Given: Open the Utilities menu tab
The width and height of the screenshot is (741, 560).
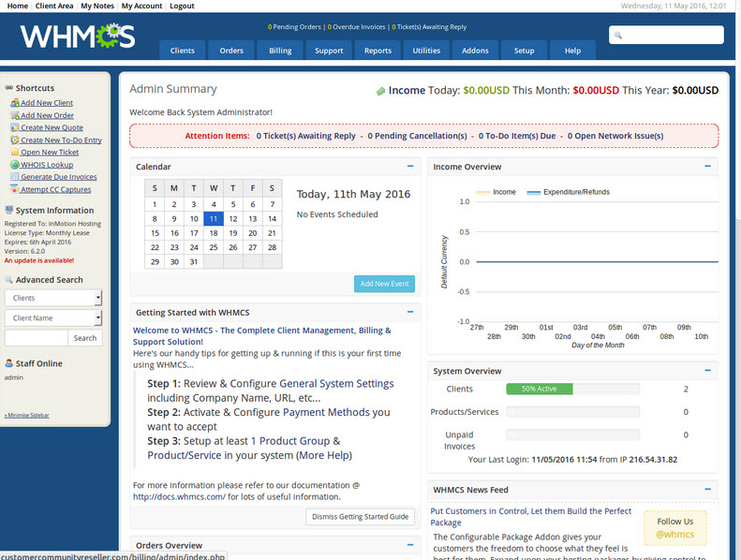Looking at the screenshot, I should tap(426, 51).
